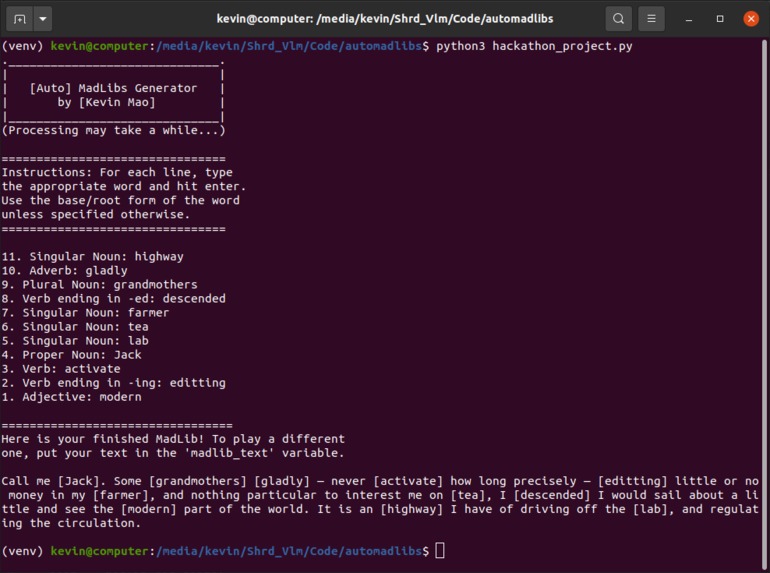The image size is (770, 573).
Task: Click 'the appropriate word and hit enter.' line
Action: (x=124, y=187)
